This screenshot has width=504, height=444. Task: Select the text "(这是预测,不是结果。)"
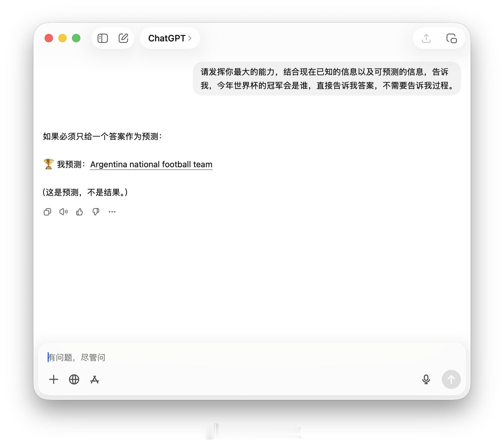tap(85, 192)
